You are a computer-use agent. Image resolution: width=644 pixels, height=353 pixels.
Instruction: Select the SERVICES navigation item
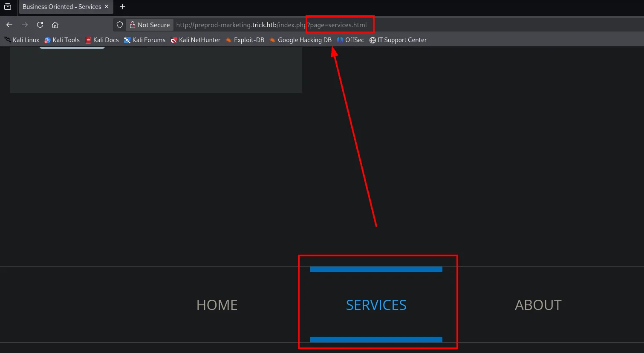(376, 305)
